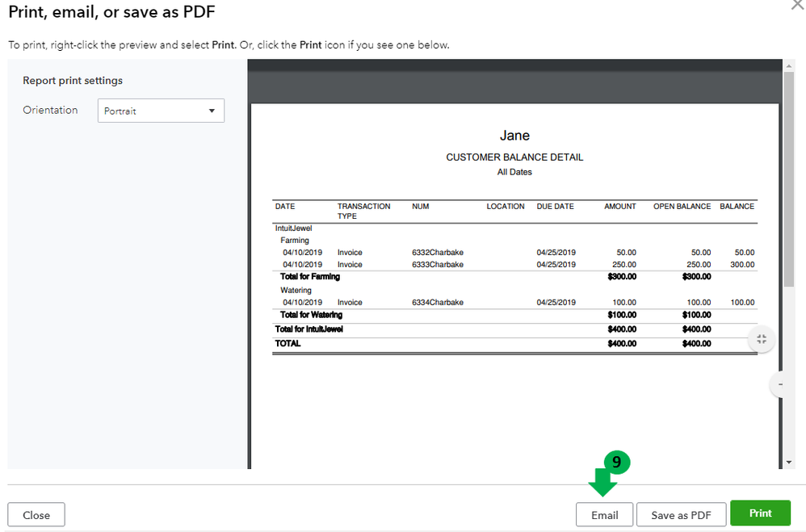Click the DATE column header
This screenshot has width=806, height=532.
click(x=285, y=206)
